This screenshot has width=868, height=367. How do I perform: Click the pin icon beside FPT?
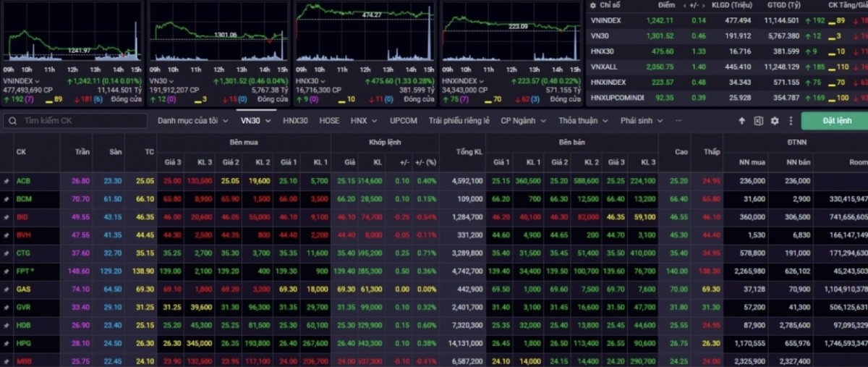7,271
